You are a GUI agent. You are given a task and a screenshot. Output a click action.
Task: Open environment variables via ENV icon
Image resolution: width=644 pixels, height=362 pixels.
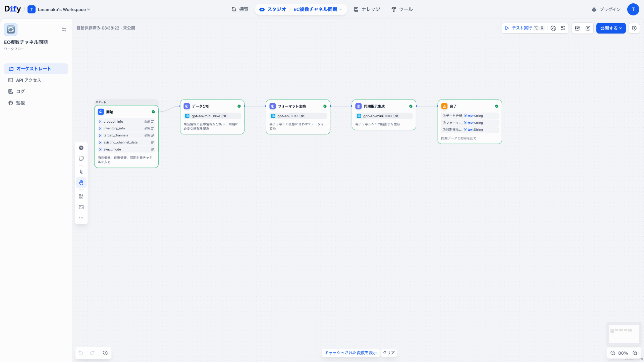(577, 28)
